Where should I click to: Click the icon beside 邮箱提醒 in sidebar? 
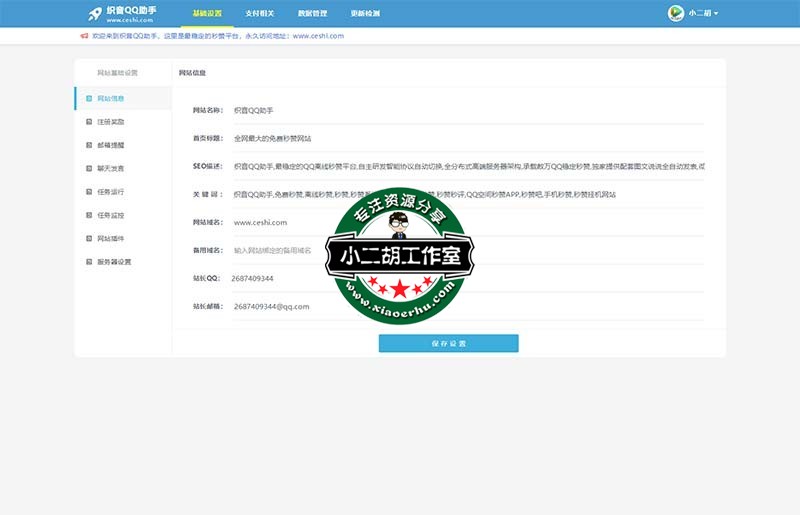tap(88, 145)
